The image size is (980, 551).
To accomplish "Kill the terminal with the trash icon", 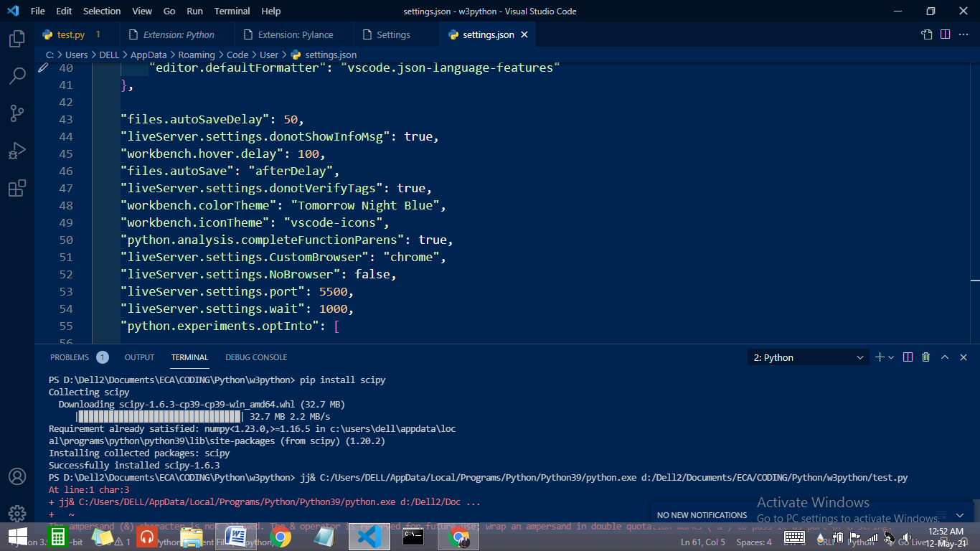I will 925,357.
